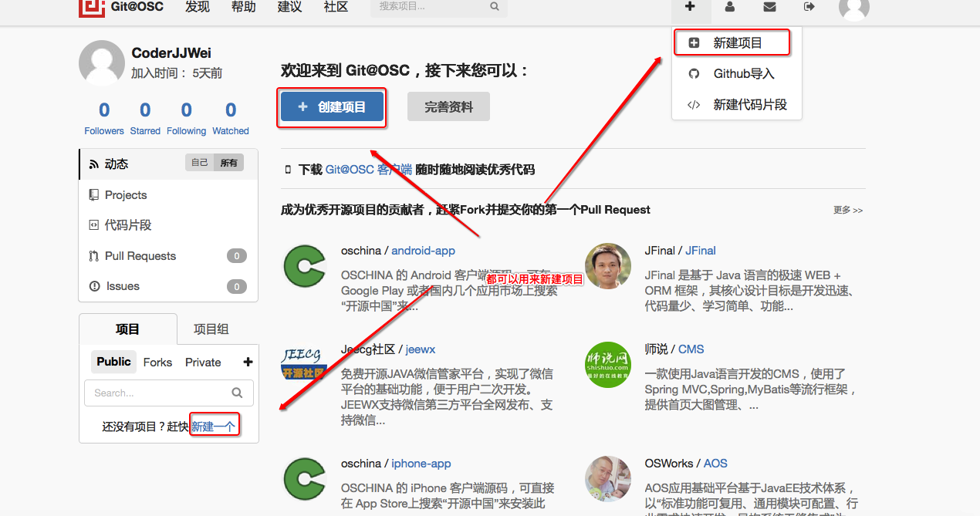Open the plus create menu in navbar
This screenshot has width=980, height=516.
[690, 6]
